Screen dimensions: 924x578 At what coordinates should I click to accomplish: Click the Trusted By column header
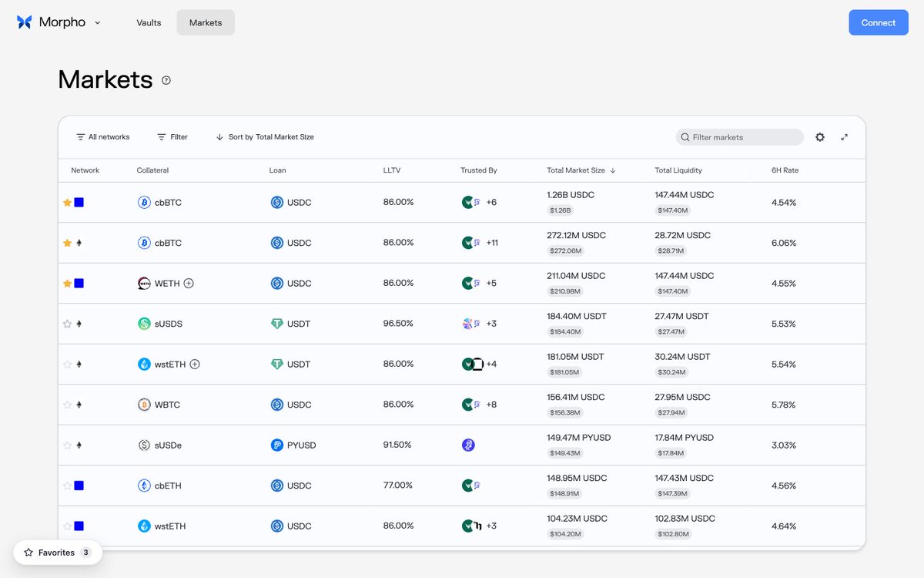(x=479, y=170)
